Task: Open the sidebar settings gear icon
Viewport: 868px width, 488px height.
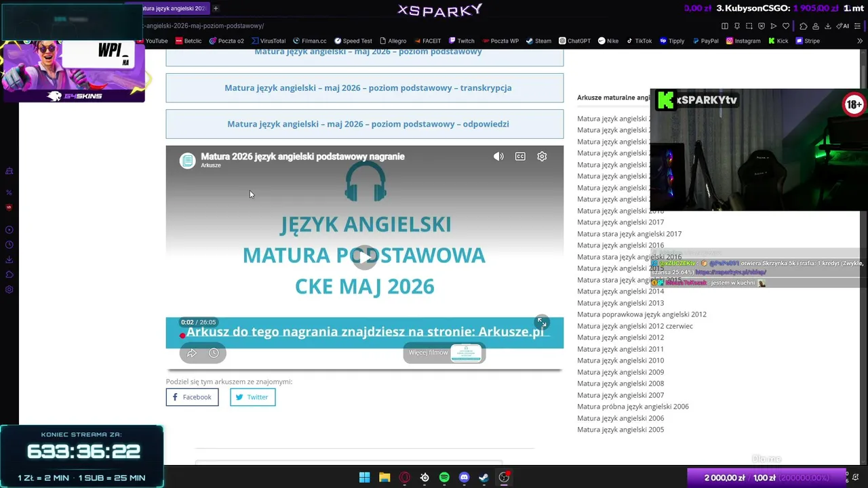Action: (9, 289)
